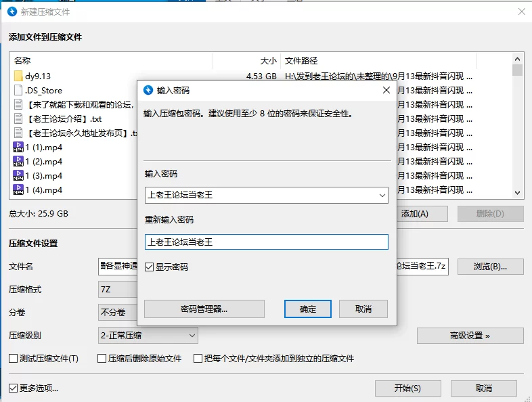
Task: Open the 压缩级别 dropdown showing 2-正常压缩
Action: coord(148,336)
